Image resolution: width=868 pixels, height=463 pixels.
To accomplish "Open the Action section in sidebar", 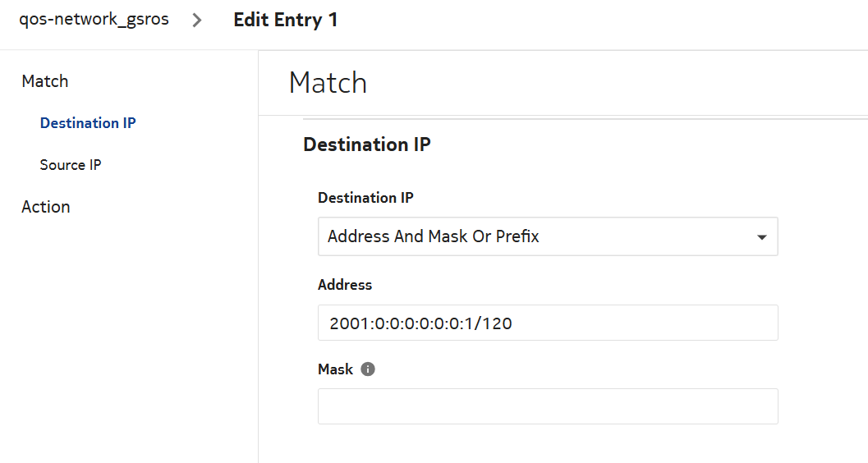I will tap(46, 207).
